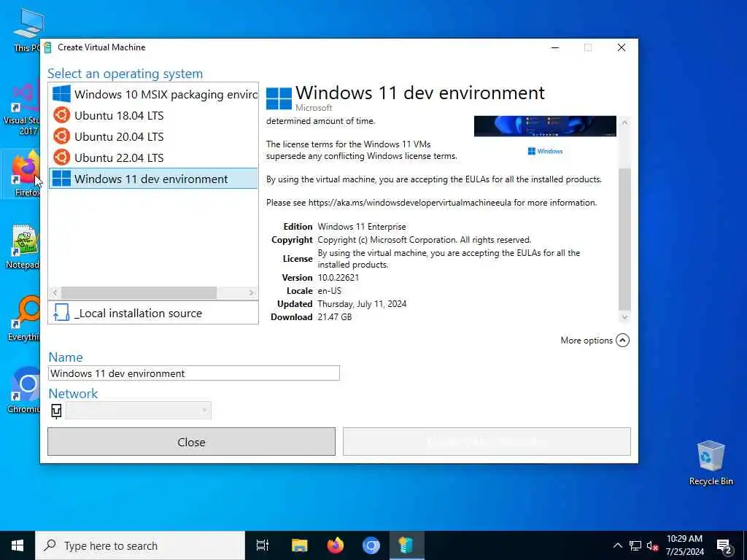Click the Visual Studio 2017 desktop shortcut
The height and width of the screenshot is (560, 747).
(x=23, y=109)
